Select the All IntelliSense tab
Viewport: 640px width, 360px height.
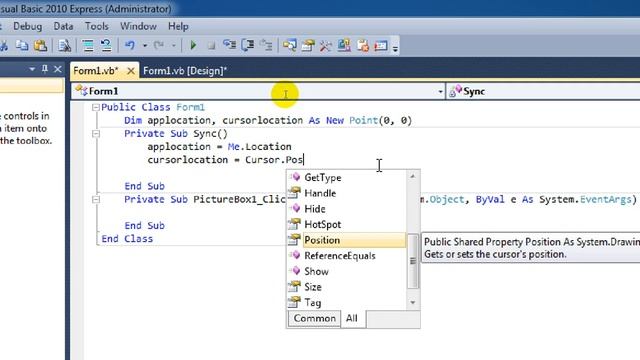(352, 318)
